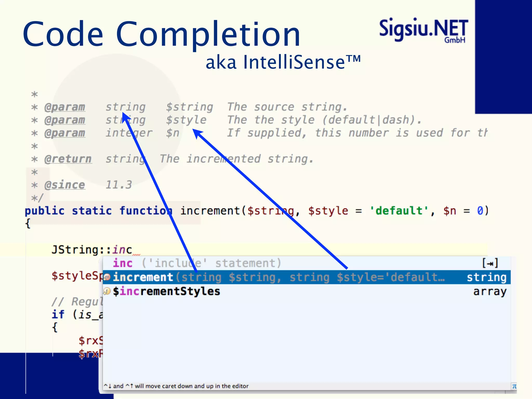
Task: Choose the increment method completion entry
Action: coord(307,277)
